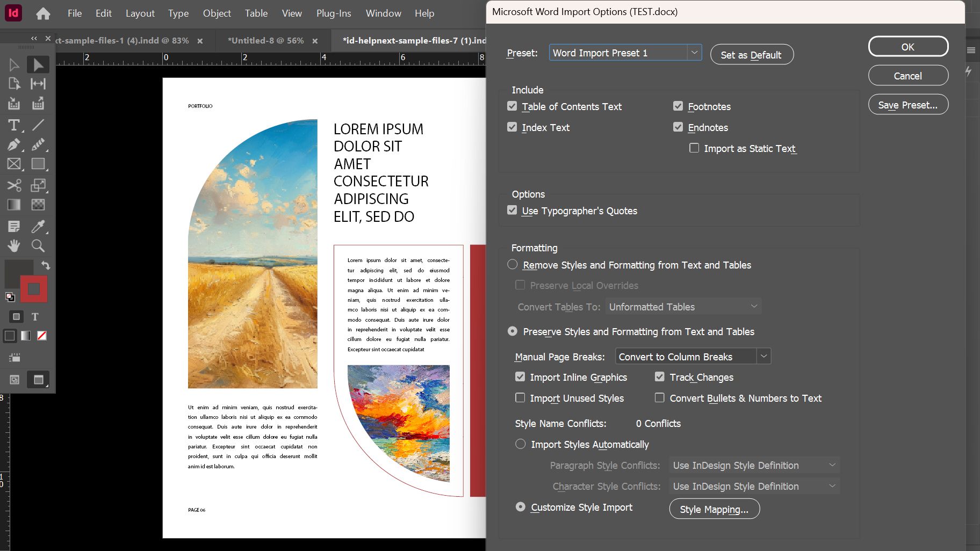
Task: Click Formatting Affects Container icon
Action: pos(16,317)
